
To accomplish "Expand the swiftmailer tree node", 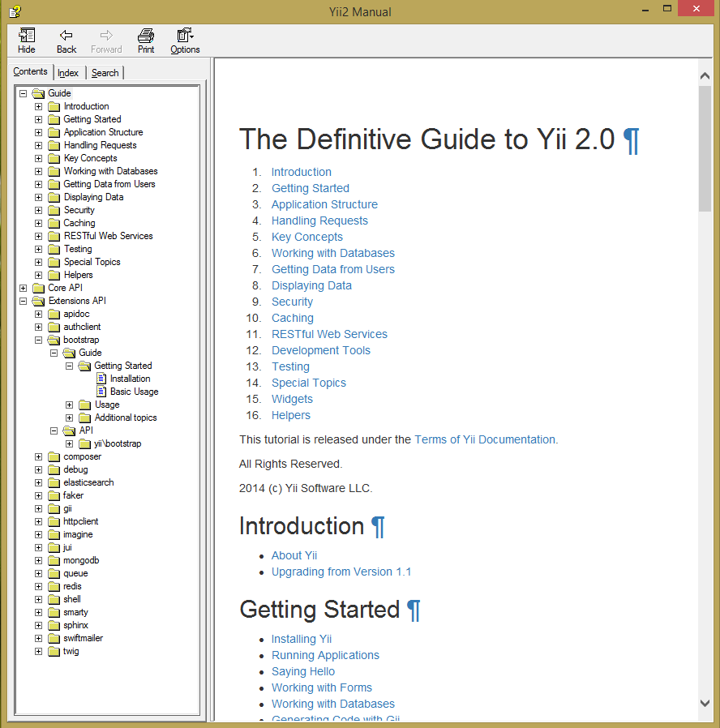I will (39, 638).
